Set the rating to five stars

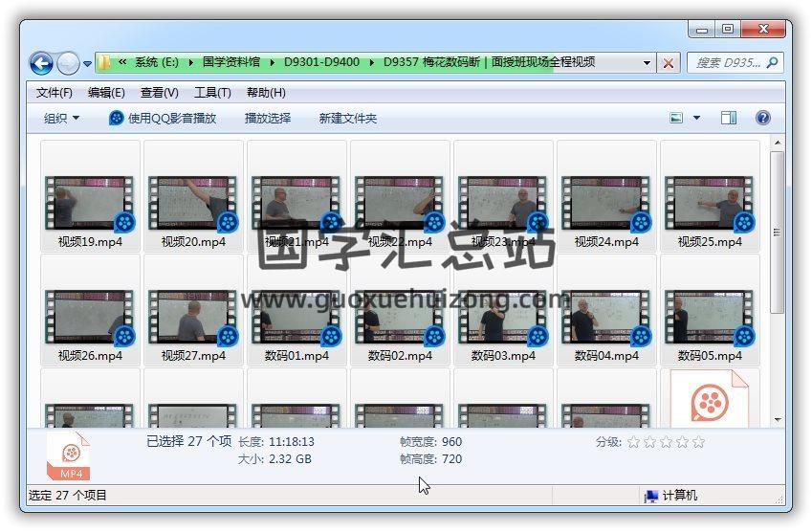[698, 442]
